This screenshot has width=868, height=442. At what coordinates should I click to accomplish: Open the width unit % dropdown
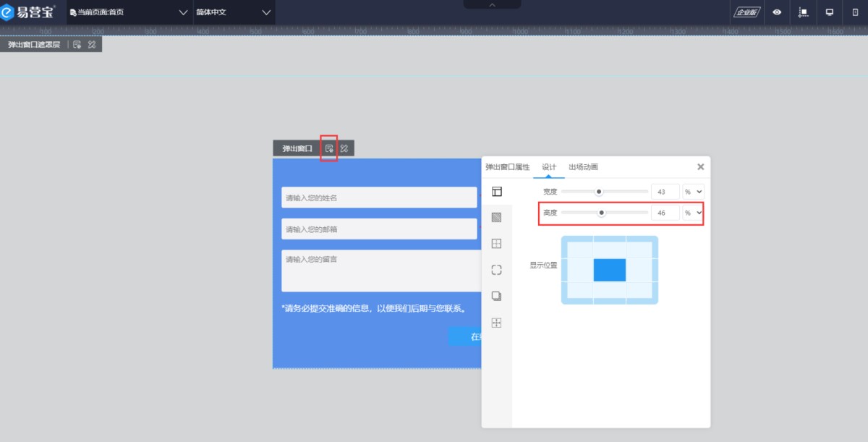(x=693, y=192)
